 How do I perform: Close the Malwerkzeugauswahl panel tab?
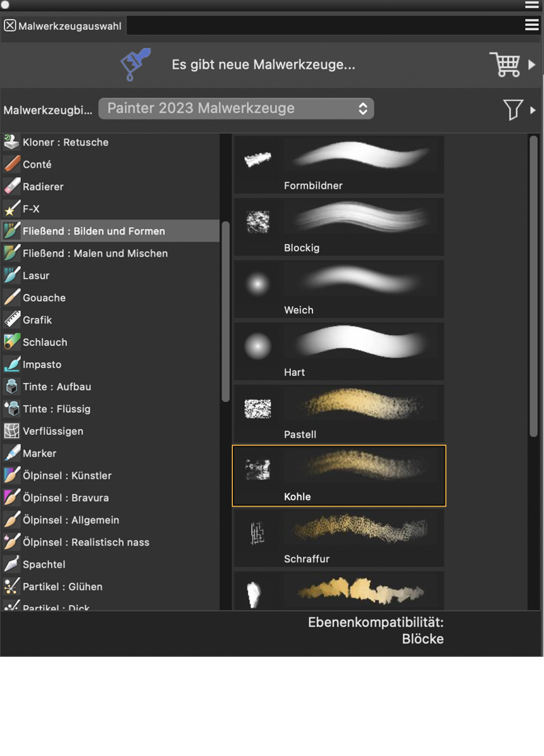point(9,26)
